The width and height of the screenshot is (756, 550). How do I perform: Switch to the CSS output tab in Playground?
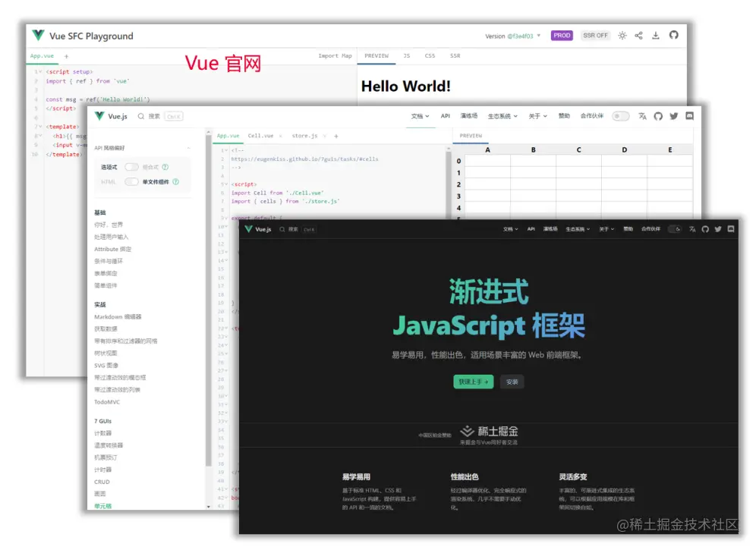pos(430,56)
